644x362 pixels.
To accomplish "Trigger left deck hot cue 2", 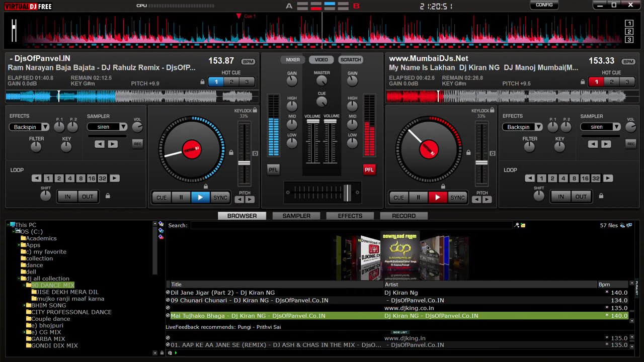I will 231,82.
